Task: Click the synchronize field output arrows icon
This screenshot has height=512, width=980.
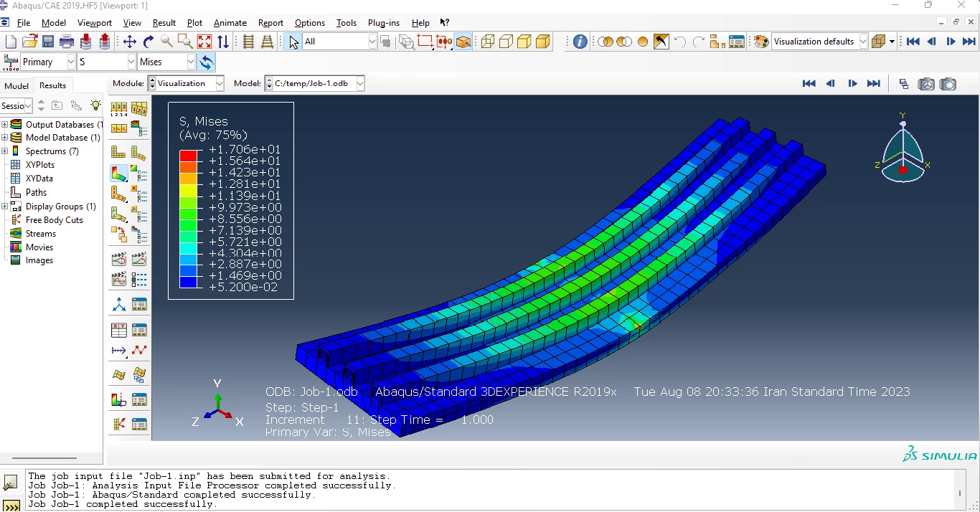Action: click(x=207, y=62)
